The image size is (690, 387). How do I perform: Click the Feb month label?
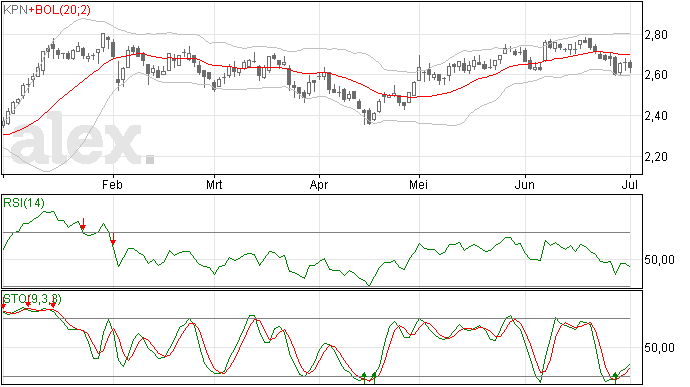112,184
